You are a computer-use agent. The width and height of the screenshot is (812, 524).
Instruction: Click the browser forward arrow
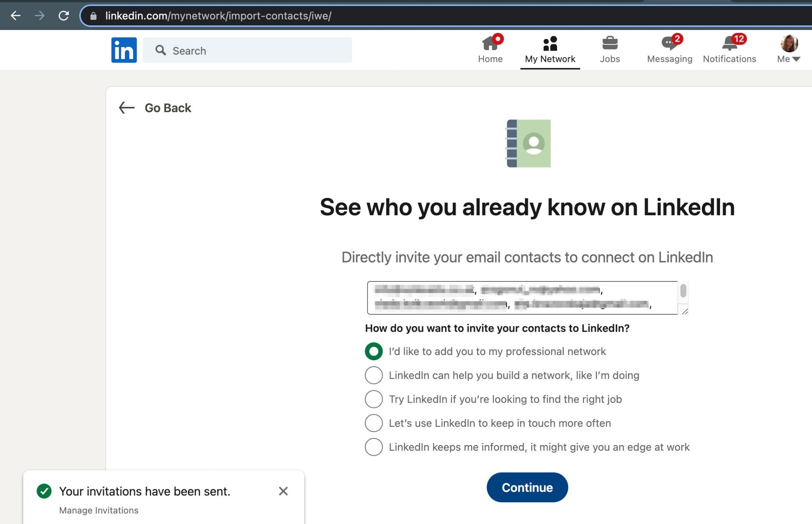[x=39, y=16]
